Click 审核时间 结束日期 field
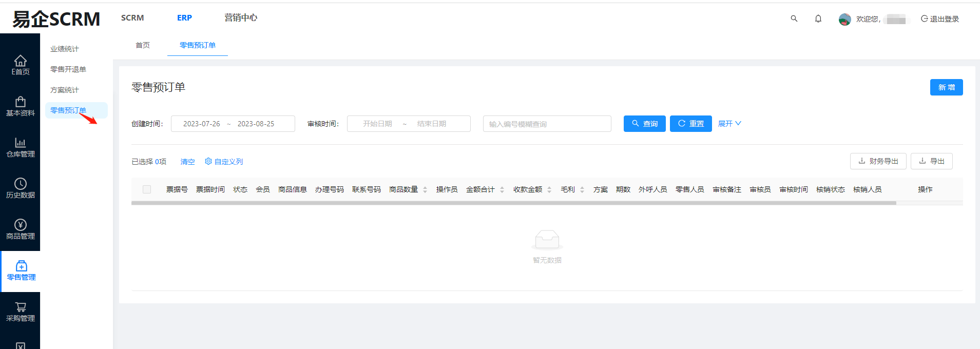This screenshot has height=349, width=980. (432, 124)
